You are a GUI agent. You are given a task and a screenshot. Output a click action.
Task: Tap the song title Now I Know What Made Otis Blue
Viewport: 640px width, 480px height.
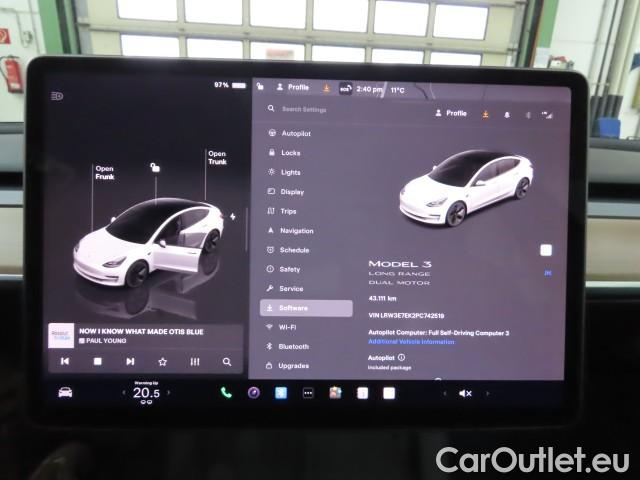pyautogui.click(x=141, y=331)
